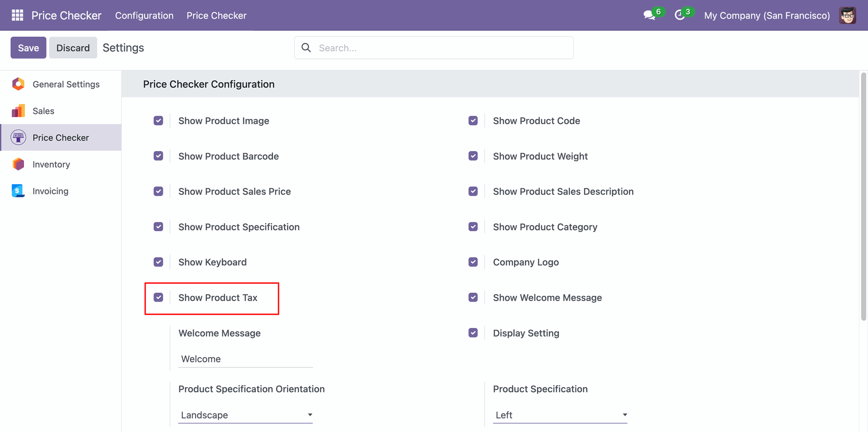
Task: Click the Save button
Action: click(28, 48)
